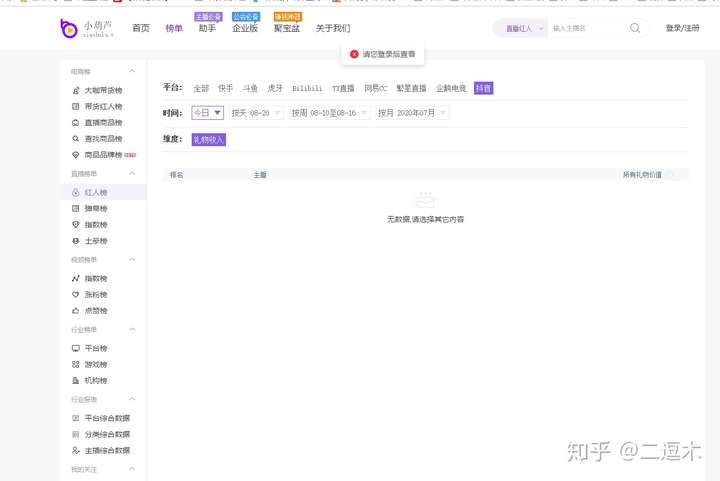Viewport: 720px width, 481px height.
Task: Click the diamond icon beside 商品品牌榜
Action: click(76, 155)
